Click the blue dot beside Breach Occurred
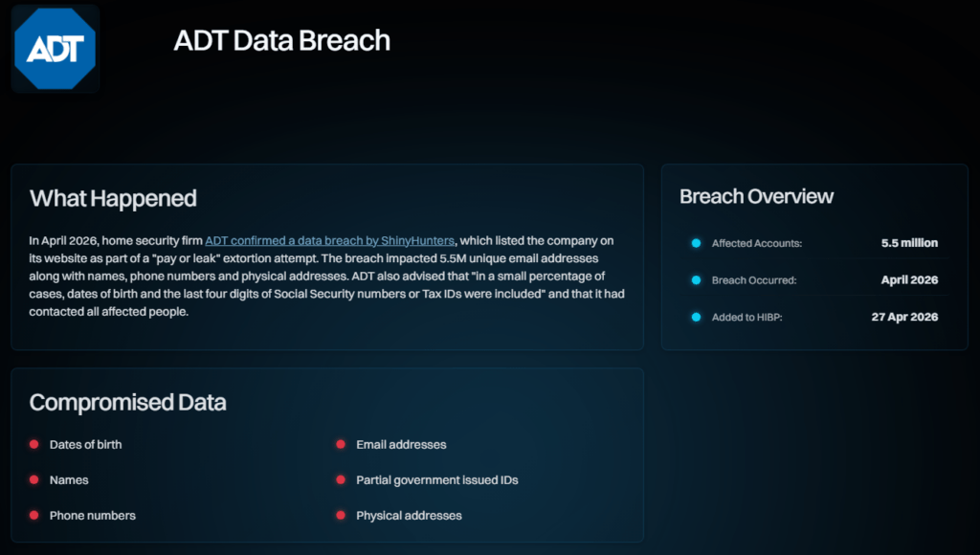This screenshot has height=555, width=980. click(x=697, y=280)
